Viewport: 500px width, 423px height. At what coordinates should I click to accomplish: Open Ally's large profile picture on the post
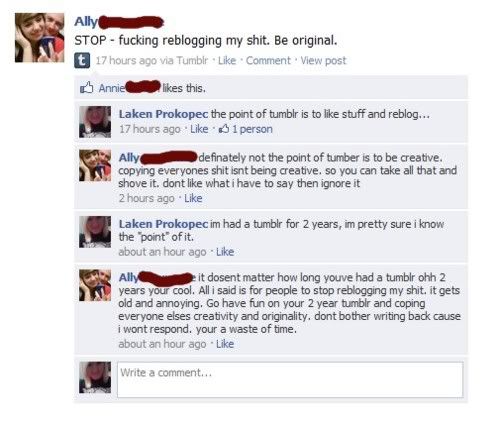[x=40, y=38]
